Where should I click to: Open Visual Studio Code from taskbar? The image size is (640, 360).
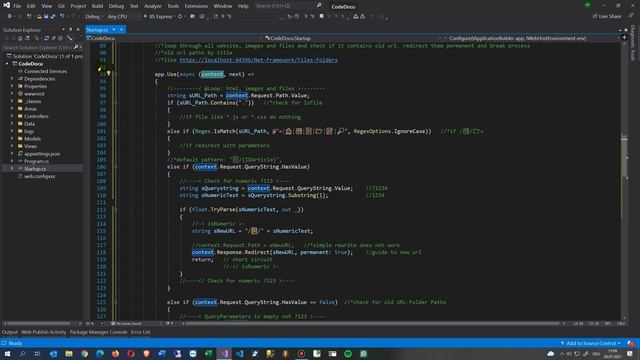240,354
